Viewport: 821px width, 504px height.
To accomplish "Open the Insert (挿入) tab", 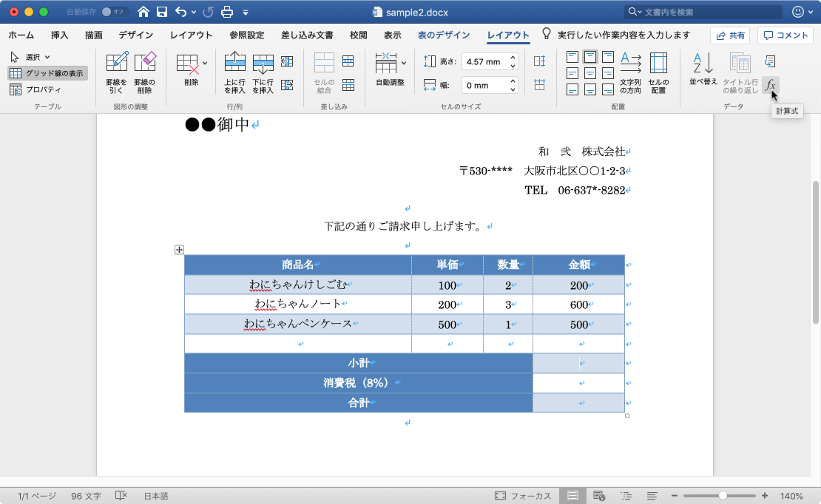I will (x=60, y=35).
